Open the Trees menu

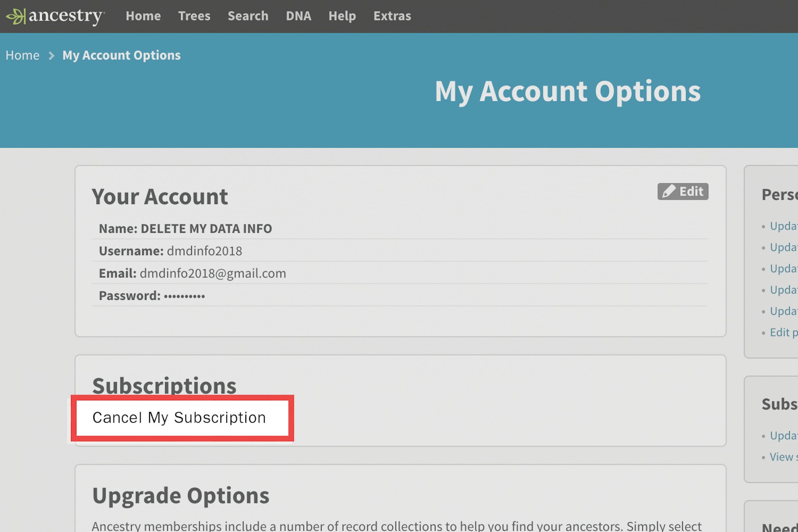194,16
